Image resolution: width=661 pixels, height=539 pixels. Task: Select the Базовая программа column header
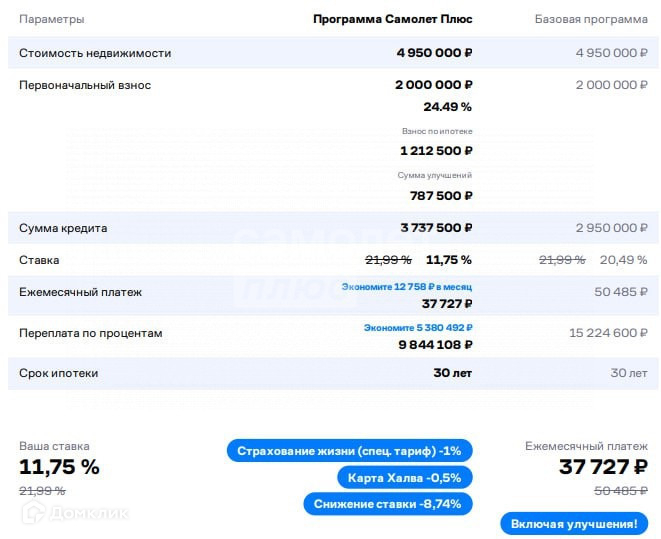click(591, 19)
